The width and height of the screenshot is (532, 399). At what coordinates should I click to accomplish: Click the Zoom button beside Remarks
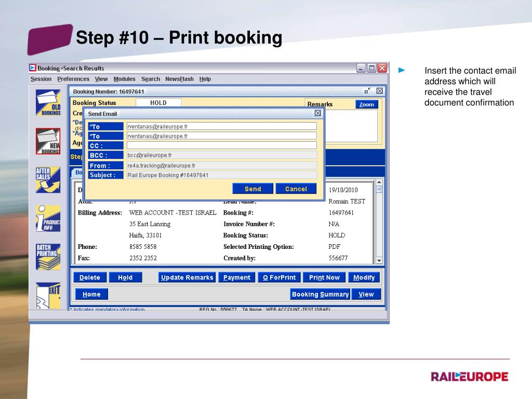tap(366, 104)
